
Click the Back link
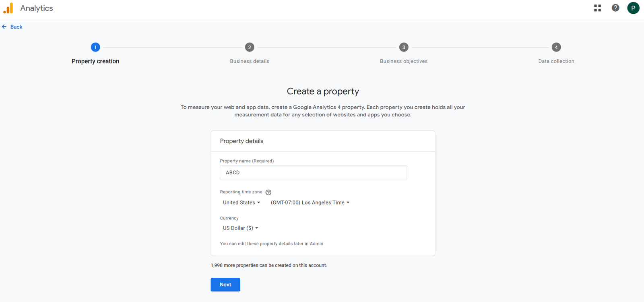[x=17, y=27]
